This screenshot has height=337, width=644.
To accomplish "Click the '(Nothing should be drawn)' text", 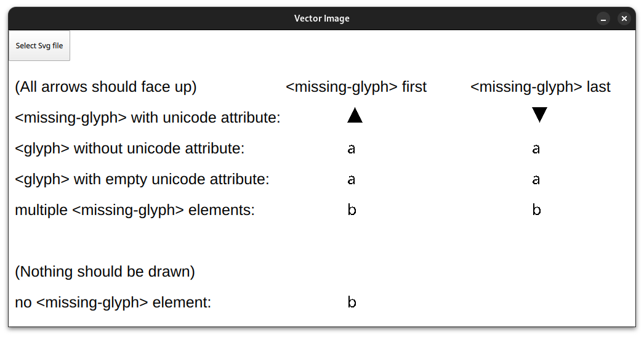I will click(105, 272).
